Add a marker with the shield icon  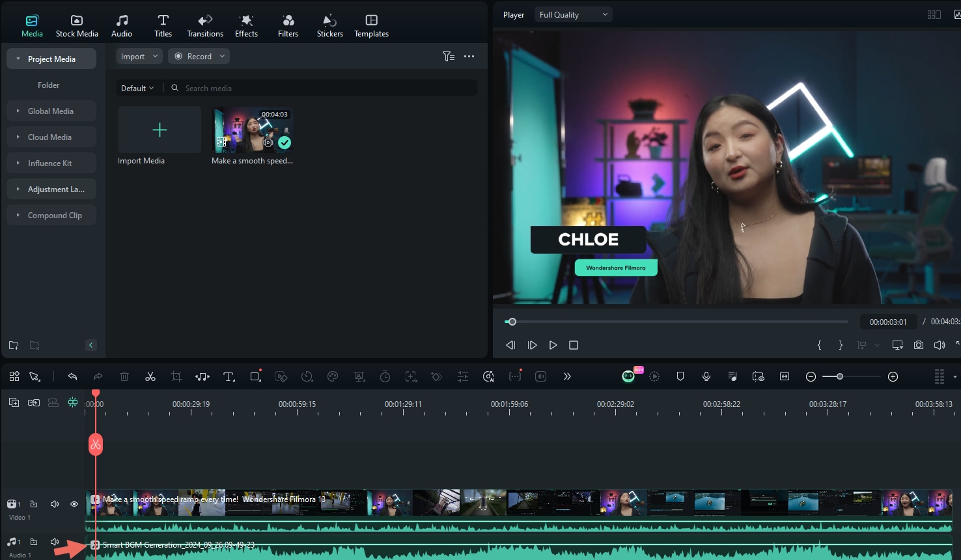pos(680,376)
